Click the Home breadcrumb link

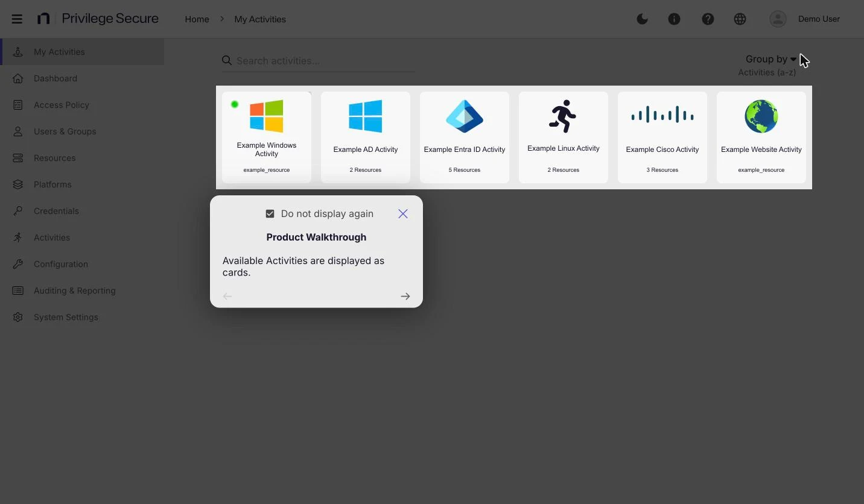[197, 19]
